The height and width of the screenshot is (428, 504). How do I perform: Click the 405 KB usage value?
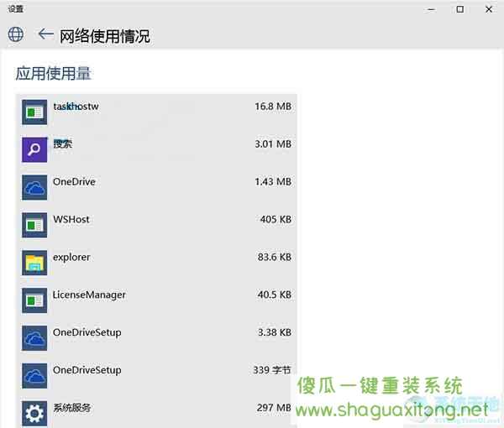click(276, 219)
